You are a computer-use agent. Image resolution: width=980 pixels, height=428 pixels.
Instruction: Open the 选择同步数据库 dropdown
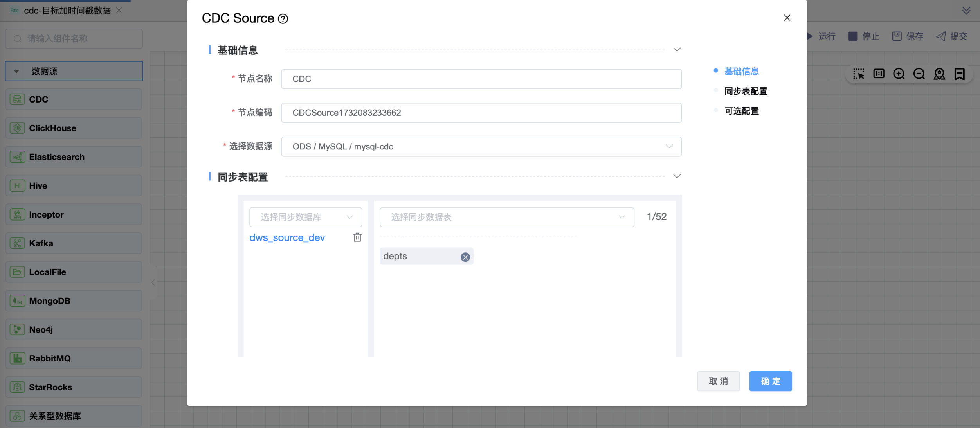coord(306,217)
